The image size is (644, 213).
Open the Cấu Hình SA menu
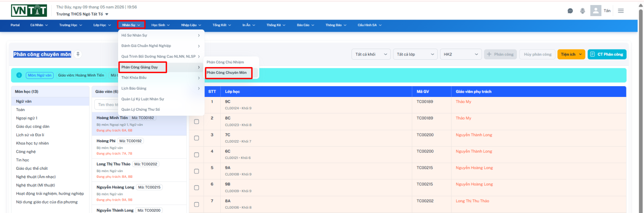tap(370, 25)
